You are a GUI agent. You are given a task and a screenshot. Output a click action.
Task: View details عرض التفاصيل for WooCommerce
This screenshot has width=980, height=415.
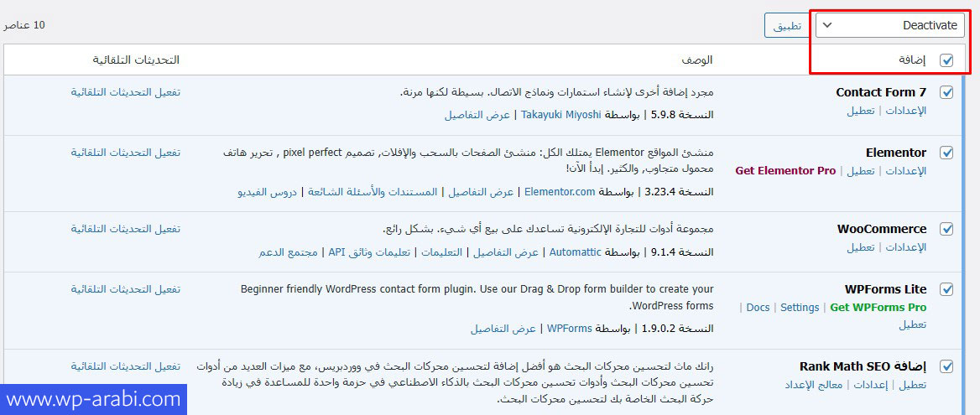(x=506, y=252)
